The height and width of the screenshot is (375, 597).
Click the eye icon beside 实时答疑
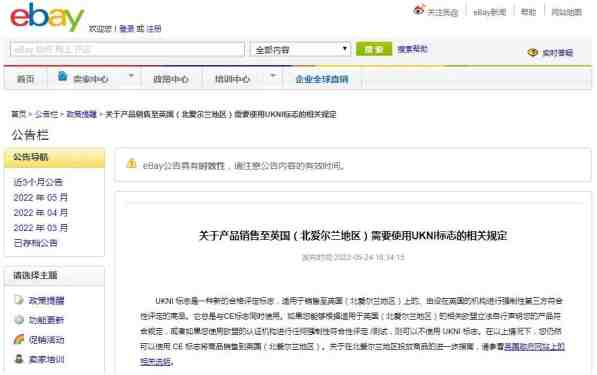click(x=533, y=52)
